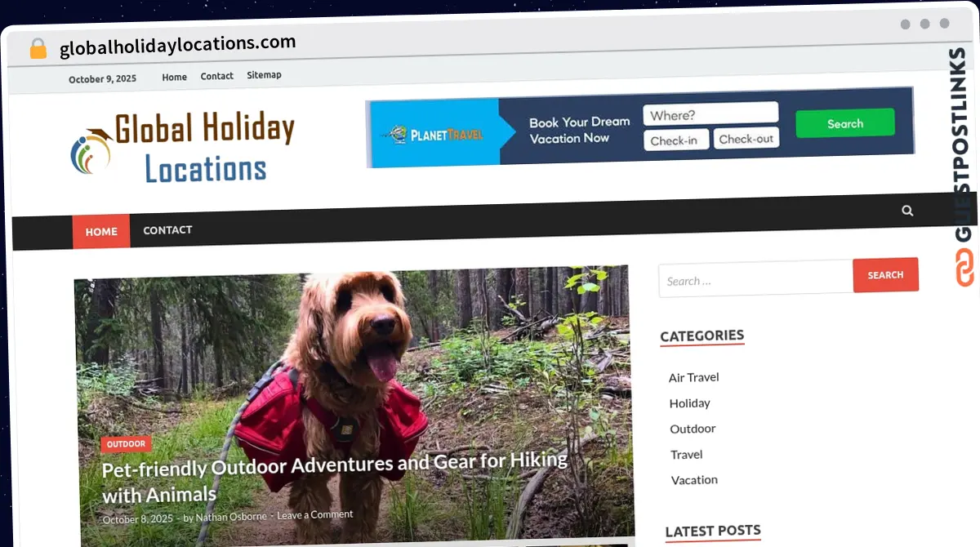Screen dimensions: 980x547
Task: Open the Contact link in top bar
Action: (x=217, y=76)
